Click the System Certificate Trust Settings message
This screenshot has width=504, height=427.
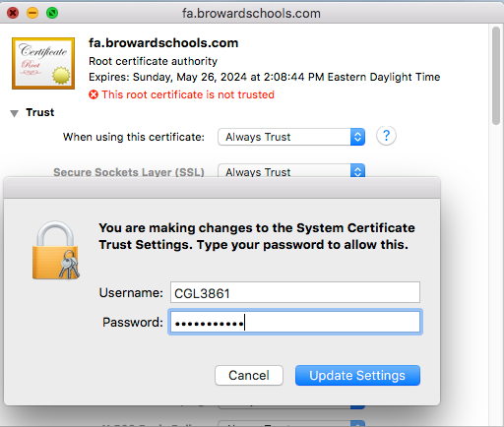(257, 236)
